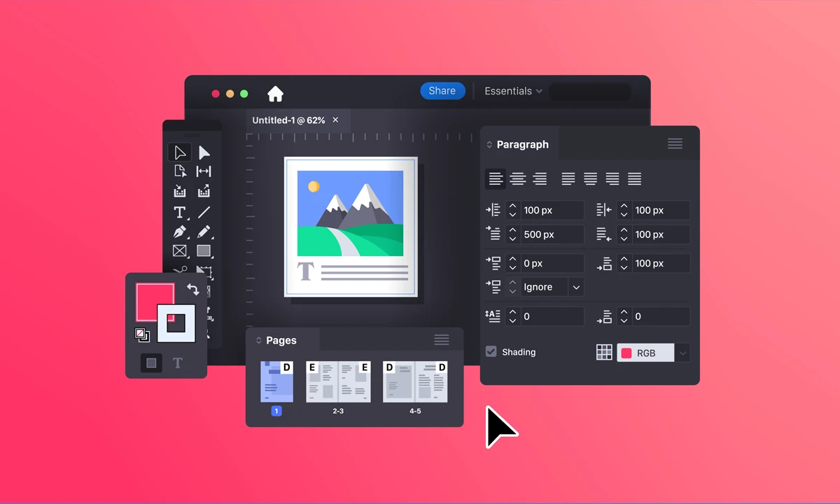Activate the Gap tool
The image size is (840, 504).
tap(204, 171)
